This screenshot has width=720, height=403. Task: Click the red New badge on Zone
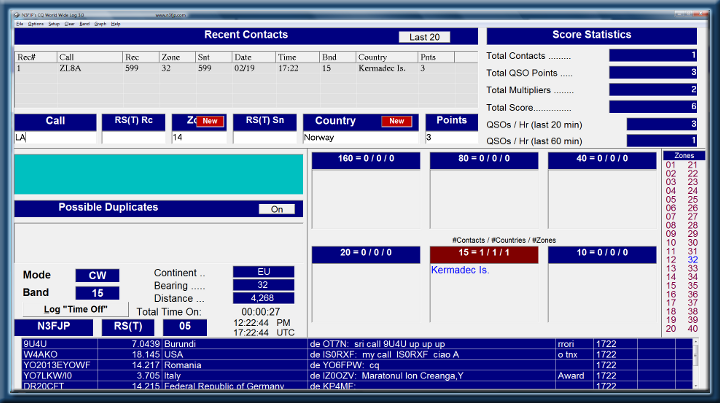click(209, 121)
